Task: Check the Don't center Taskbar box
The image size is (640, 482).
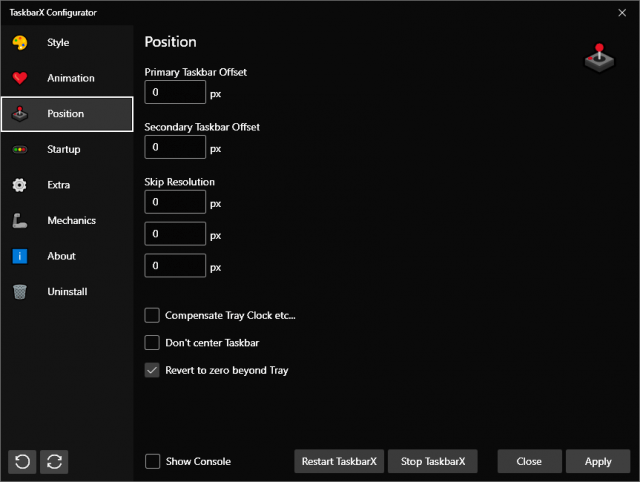Action: coord(152,343)
